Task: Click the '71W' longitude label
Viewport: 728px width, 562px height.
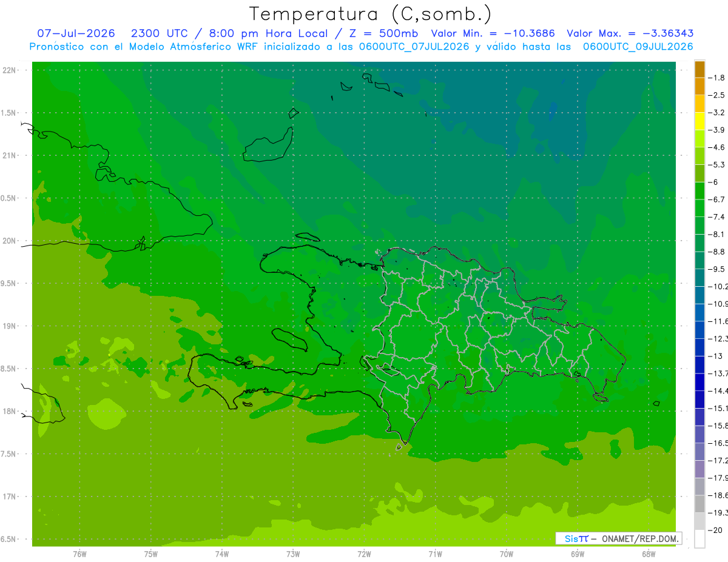Action: pos(435,554)
